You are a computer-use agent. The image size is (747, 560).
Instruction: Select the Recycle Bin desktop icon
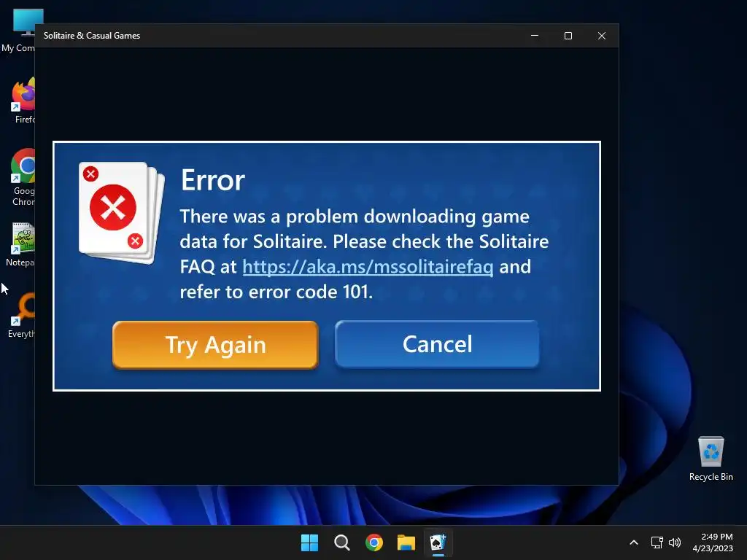point(711,459)
